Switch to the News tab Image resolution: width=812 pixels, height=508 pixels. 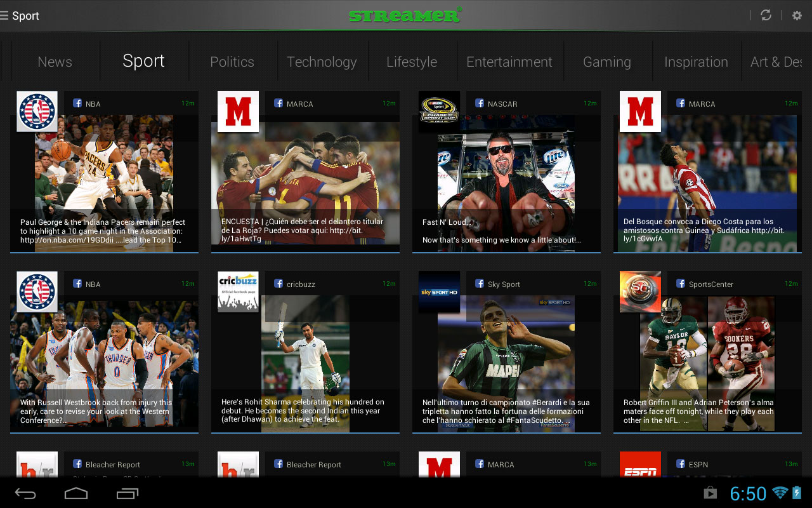[x=55, y=62]
